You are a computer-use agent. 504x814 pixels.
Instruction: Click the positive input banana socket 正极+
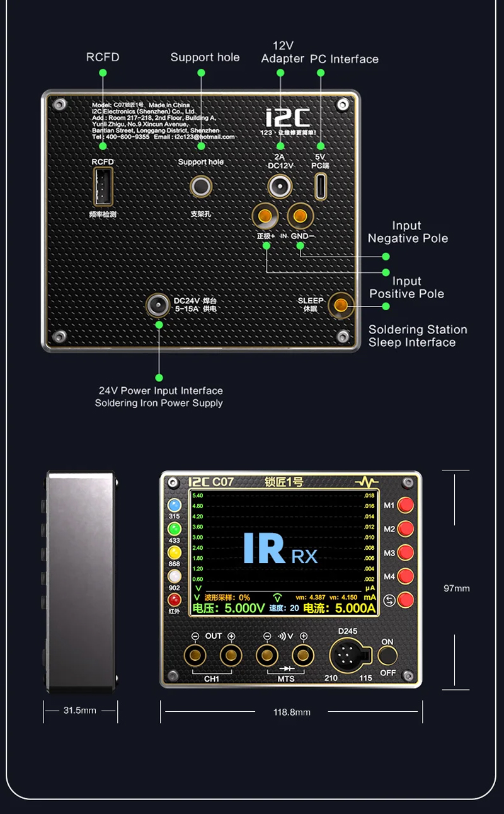click(265, 216)
